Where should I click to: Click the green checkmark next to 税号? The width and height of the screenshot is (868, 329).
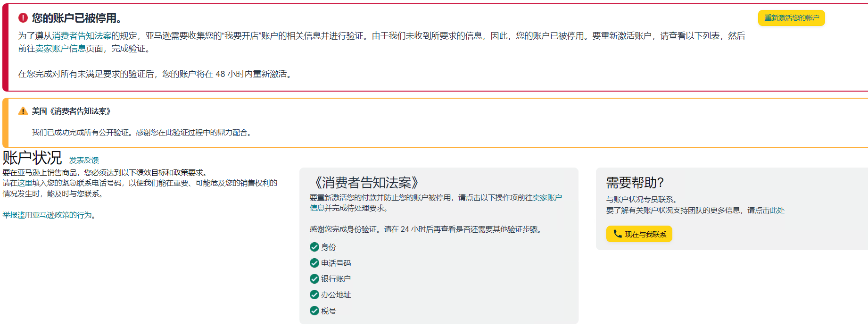click(314, 311)
